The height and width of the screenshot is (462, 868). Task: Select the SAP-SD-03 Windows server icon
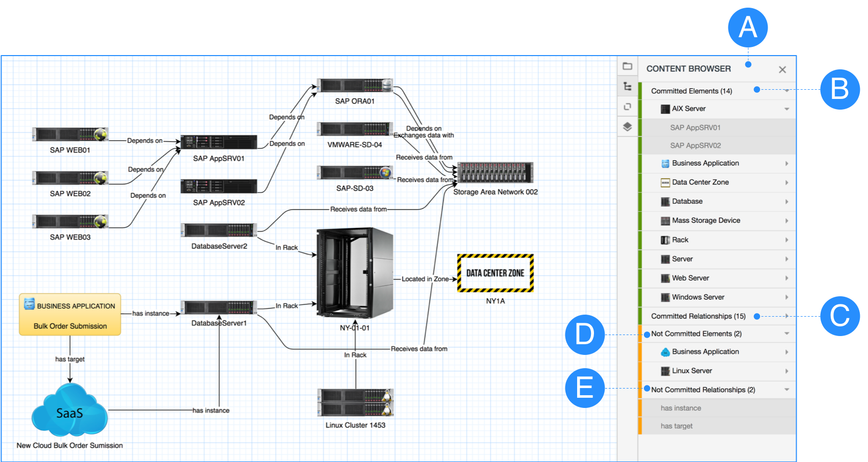[x=355, y=173]
